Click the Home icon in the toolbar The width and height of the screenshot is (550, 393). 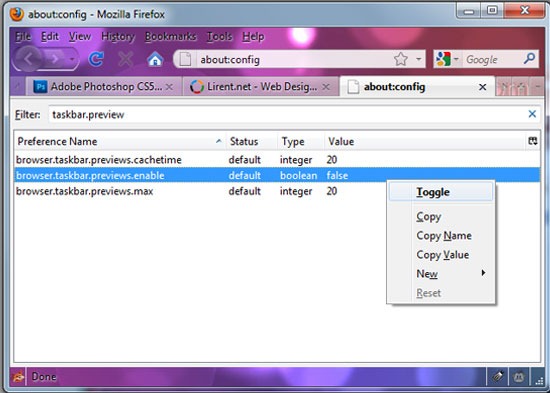click(x=155, y=59)
